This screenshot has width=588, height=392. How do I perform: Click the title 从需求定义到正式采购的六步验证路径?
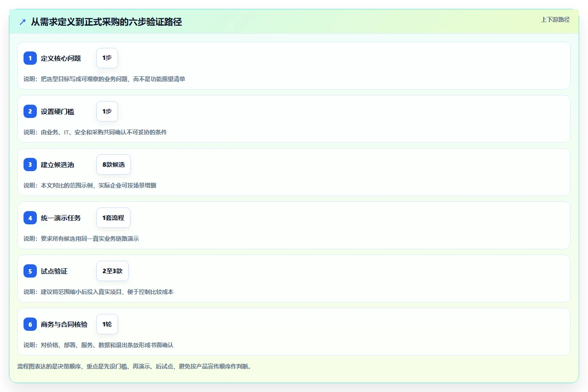click(107, 22)
